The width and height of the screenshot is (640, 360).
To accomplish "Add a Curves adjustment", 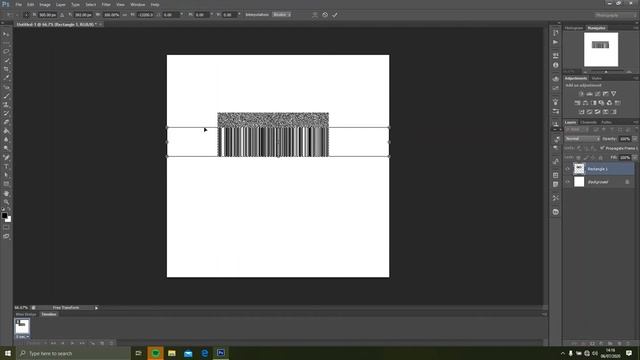I will coord(598,94).
